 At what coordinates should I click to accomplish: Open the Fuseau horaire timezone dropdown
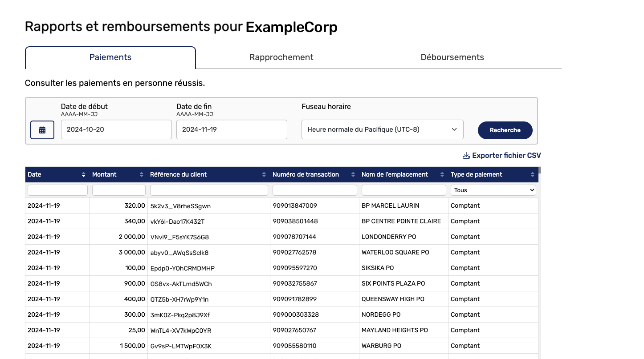coord(383,129)
